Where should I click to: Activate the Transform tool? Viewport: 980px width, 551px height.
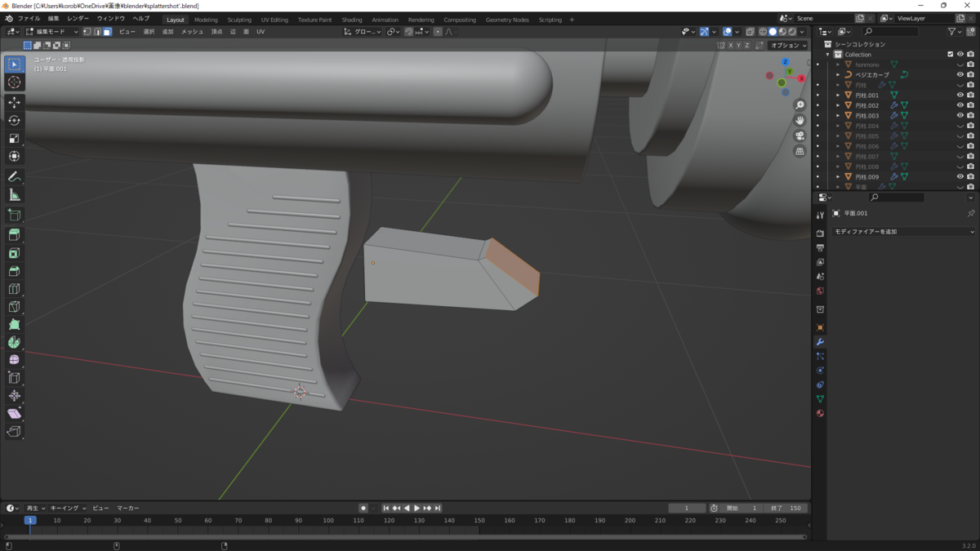point(14,156)
